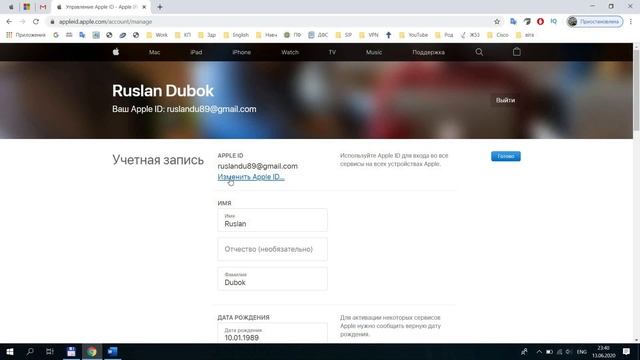
Task: Click the ENG language indicator
Action: pyautogui.click(x=582, y=351)
